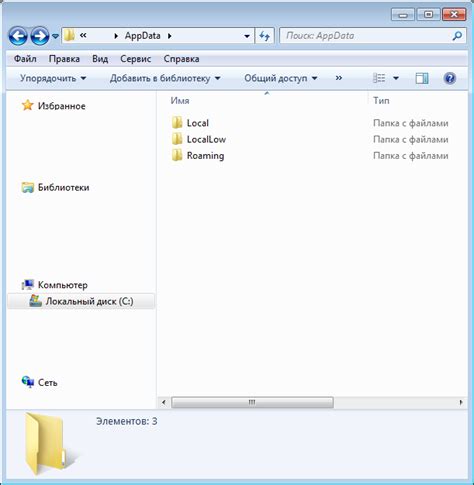Change view mode icon
This screenshot has width=474, height=485.
[x=379, y=78]
